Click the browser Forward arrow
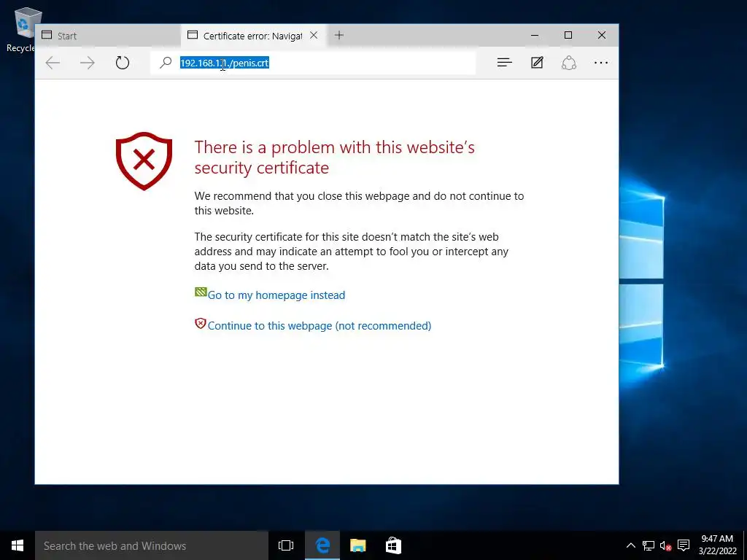Viewport: 747px width, 560px height. click(x=88, y=63)
